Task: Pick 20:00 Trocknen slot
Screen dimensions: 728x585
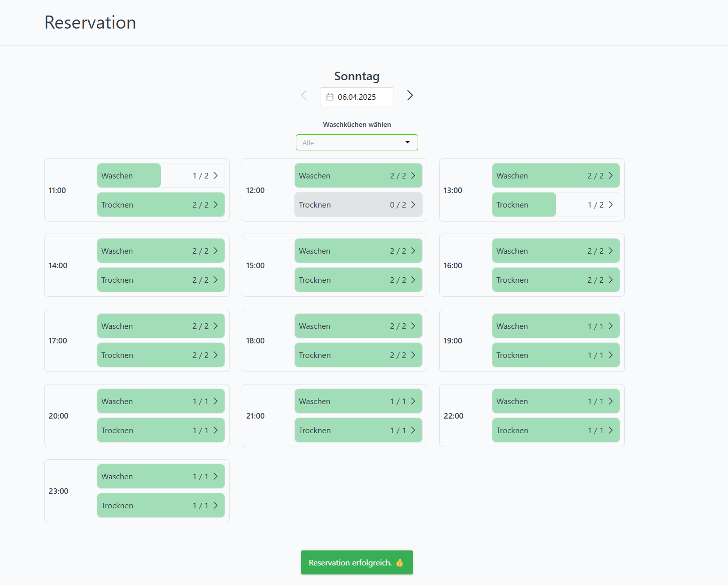Action: pyautogui.click(x=160, y=430)
